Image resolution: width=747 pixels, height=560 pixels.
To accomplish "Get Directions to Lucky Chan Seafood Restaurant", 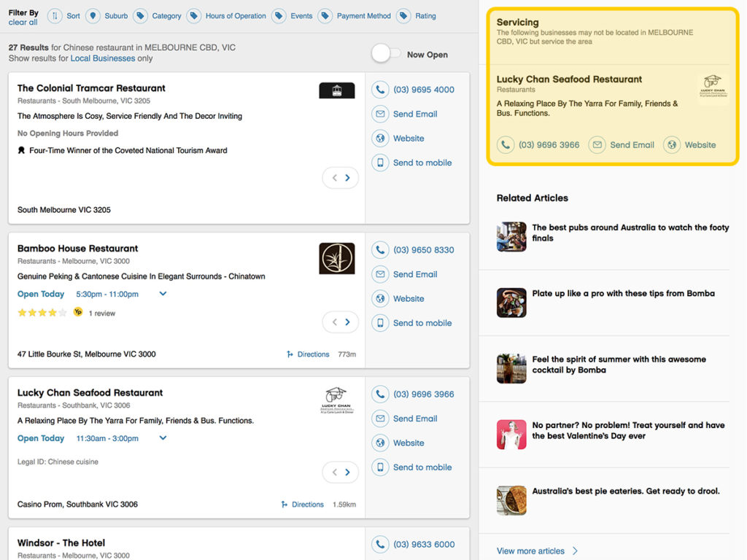I will (x=303, y=505).
